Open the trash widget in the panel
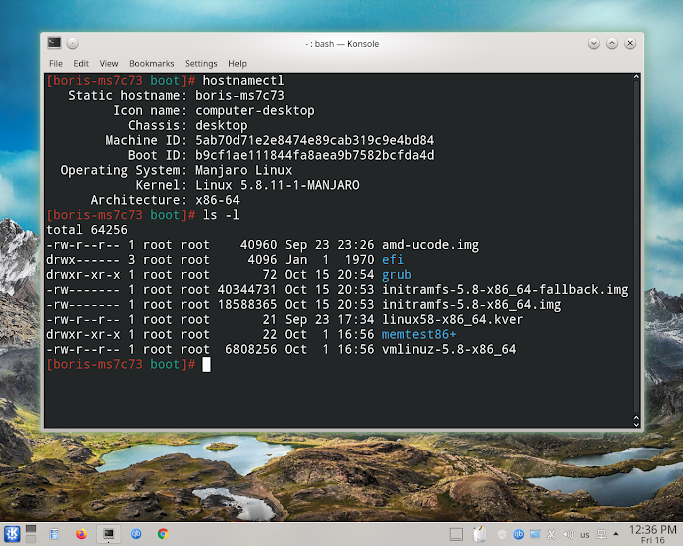The image size is (683, 546). [x=480, y=534]
